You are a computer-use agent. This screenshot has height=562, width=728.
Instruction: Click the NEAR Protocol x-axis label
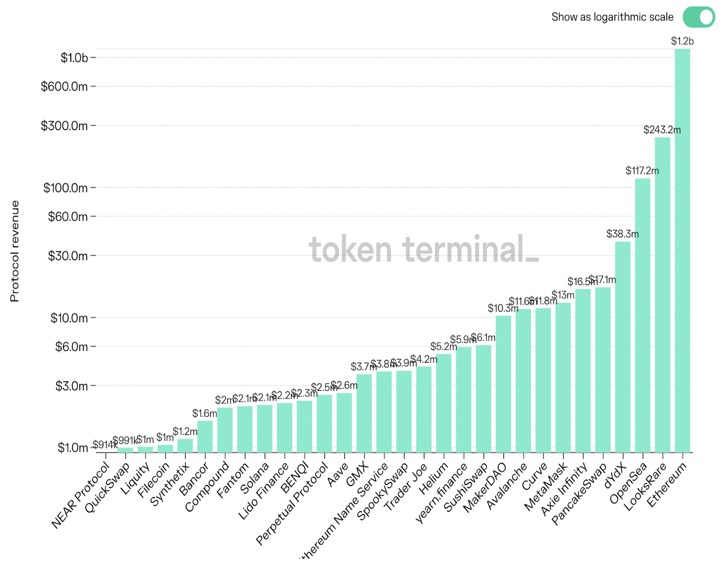click(81, 495)
